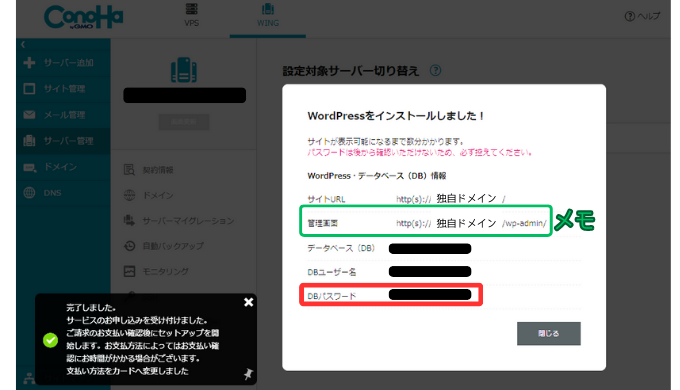Screen dimensions: 680x390
Task: Click the WordPressをインストールしました heading
Action: (396, 116)
